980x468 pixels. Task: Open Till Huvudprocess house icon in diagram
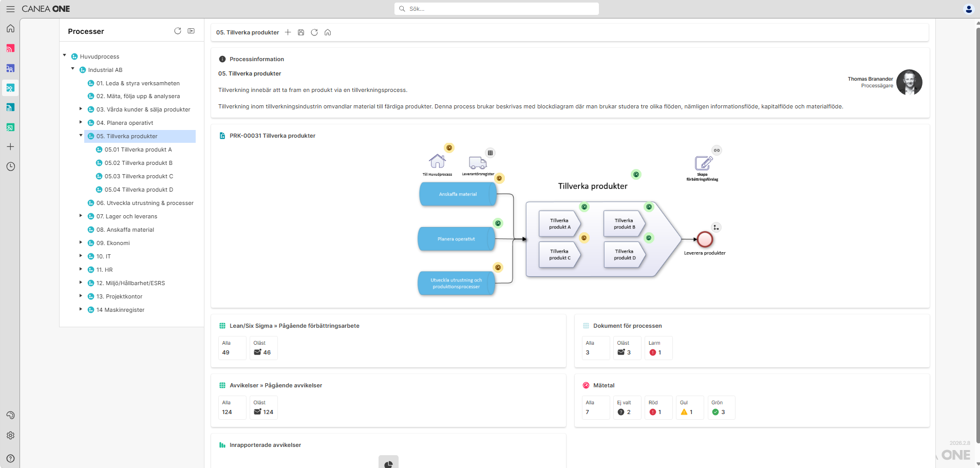pyautogui.click(x=437, y=161)
